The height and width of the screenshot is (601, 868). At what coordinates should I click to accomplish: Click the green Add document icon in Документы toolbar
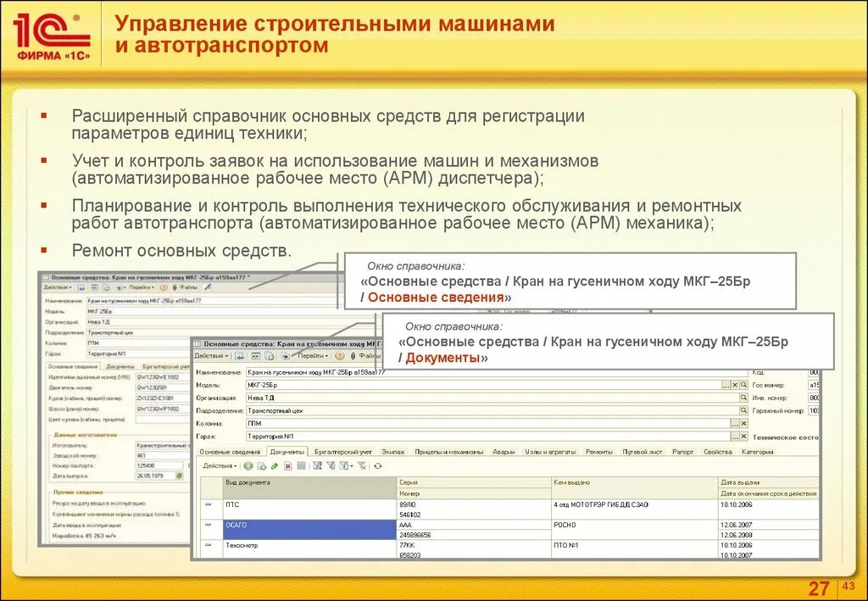[x=248, y=466]
